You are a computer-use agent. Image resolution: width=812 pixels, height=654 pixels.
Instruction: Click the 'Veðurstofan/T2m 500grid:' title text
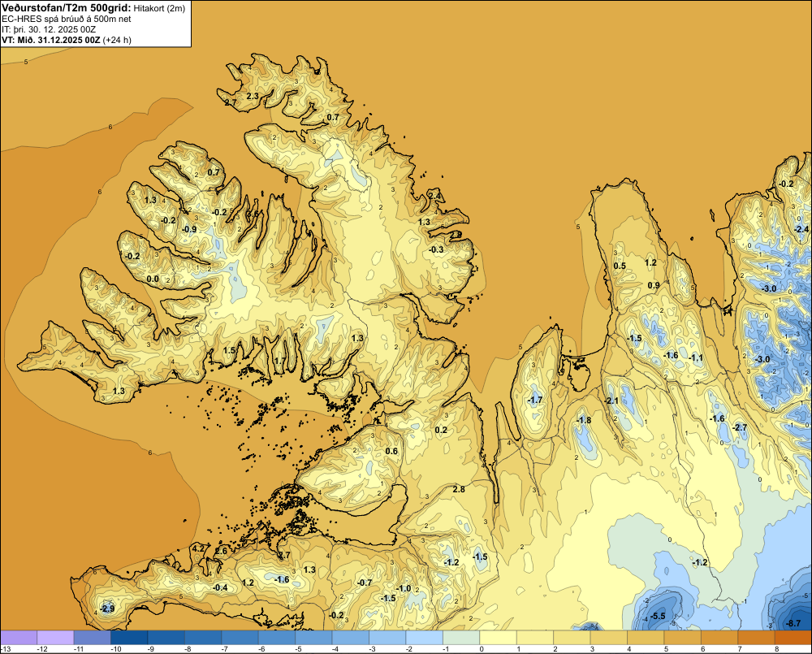(67, 7)
